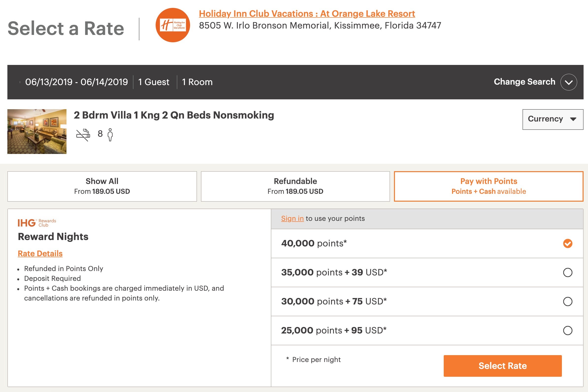Open Holiday Inn Club Vacations hotel link
The image size is (588, 392).
tap(307, 14)
